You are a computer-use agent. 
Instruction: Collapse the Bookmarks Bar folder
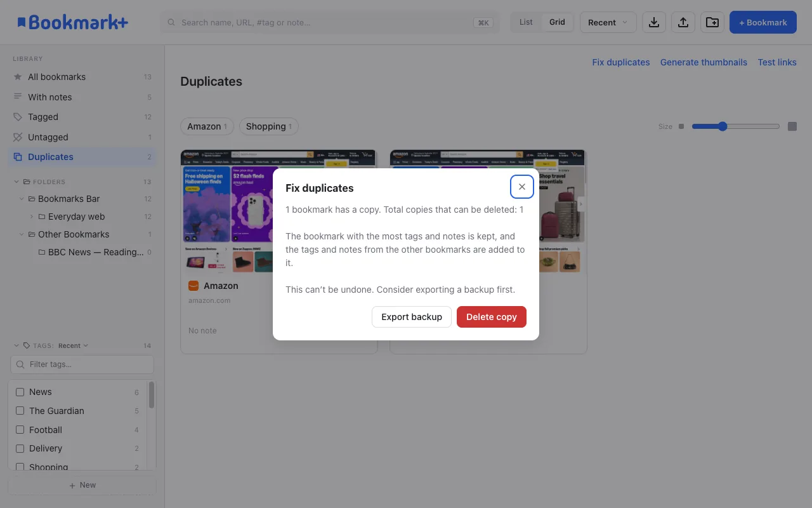22,199
